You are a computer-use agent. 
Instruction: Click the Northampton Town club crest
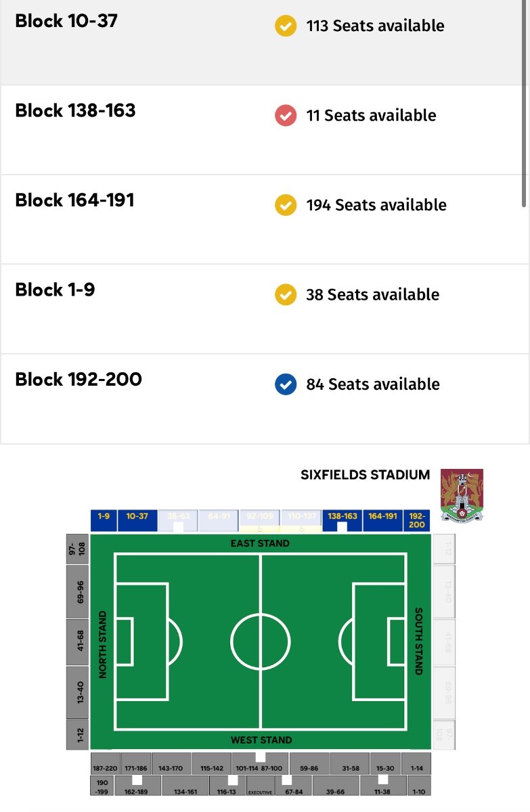pyautogui.click(x=461, y=495)
